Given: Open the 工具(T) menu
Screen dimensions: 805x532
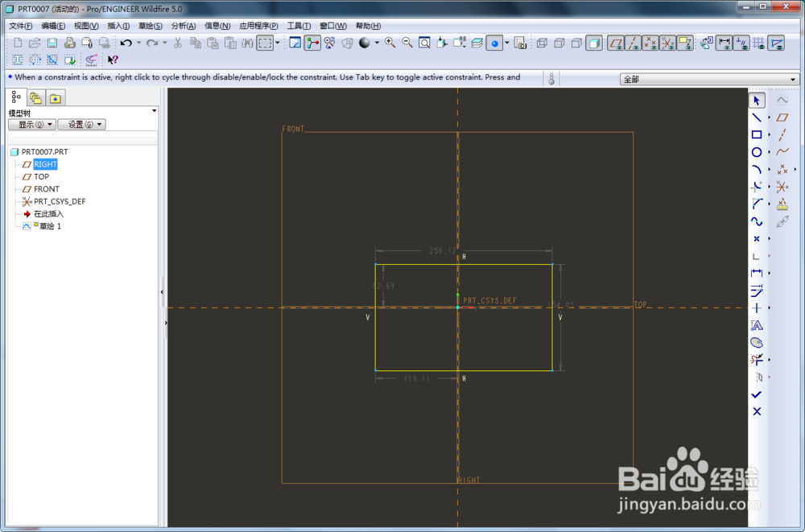Looking at the screenshot, I should point(299,26).
